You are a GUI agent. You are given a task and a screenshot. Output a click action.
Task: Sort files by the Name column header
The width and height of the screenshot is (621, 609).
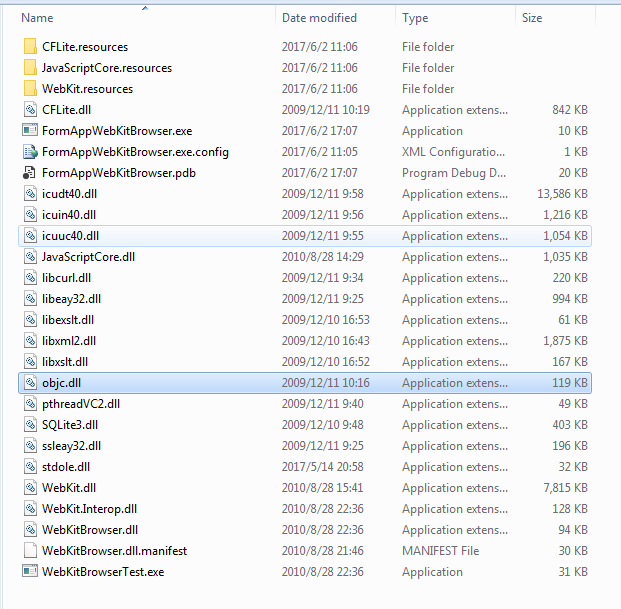pyautogui.click(x=37, y=18)
